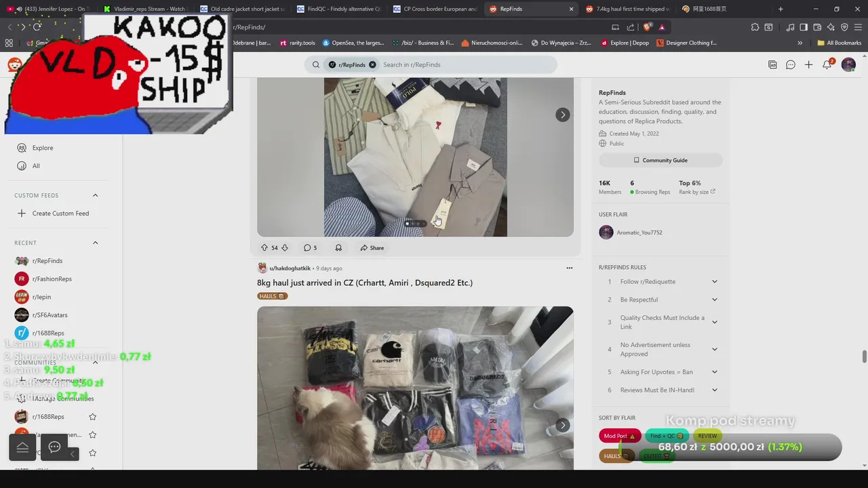
Task: Open the 8kg haul just arrived in CZ post
Action: pyautogui.click(x=365, y=283)
